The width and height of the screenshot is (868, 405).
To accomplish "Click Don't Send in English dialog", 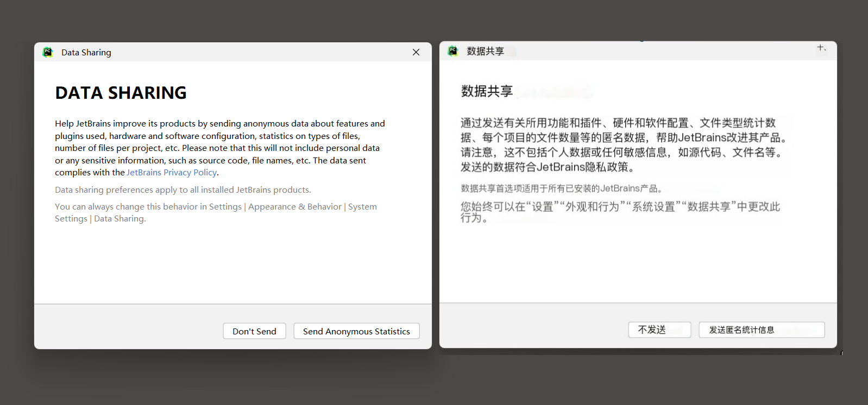I will (x=254, y=331).
